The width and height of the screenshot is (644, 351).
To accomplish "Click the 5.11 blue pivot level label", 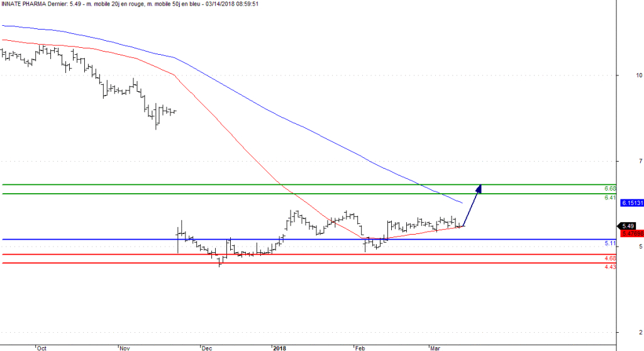I will (609, 243).
